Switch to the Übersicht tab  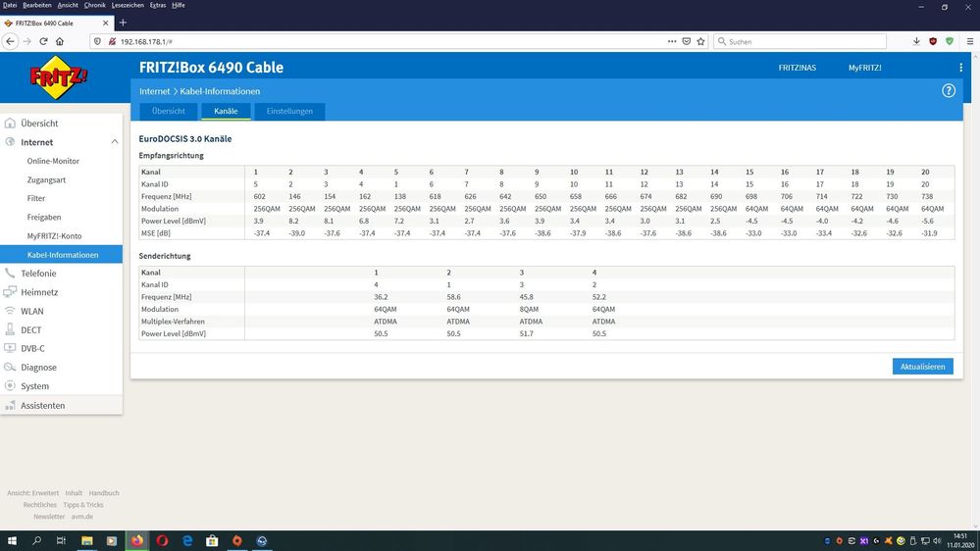click(168, 111)
